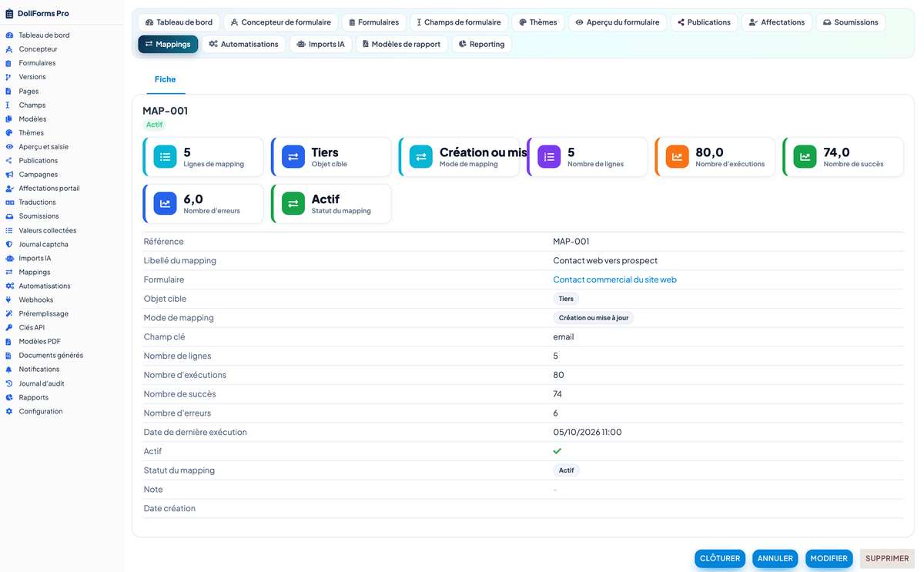Open Documents générés in the sidebar

pyautogui.click(x=51, y=356)
